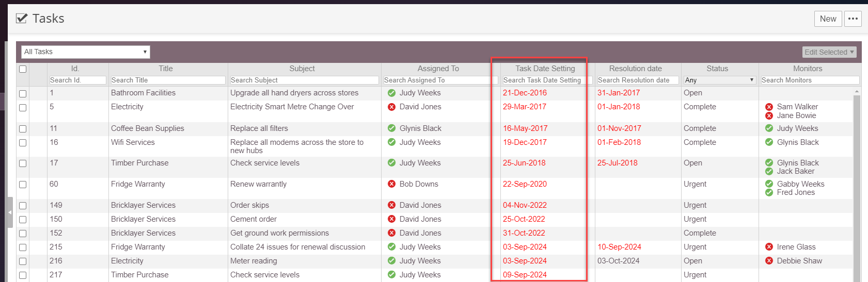The height and width of the screenshot is (282, 868).
Task: Tick checkbox for task 1 Bathroom Facilities
Action: 23,94
